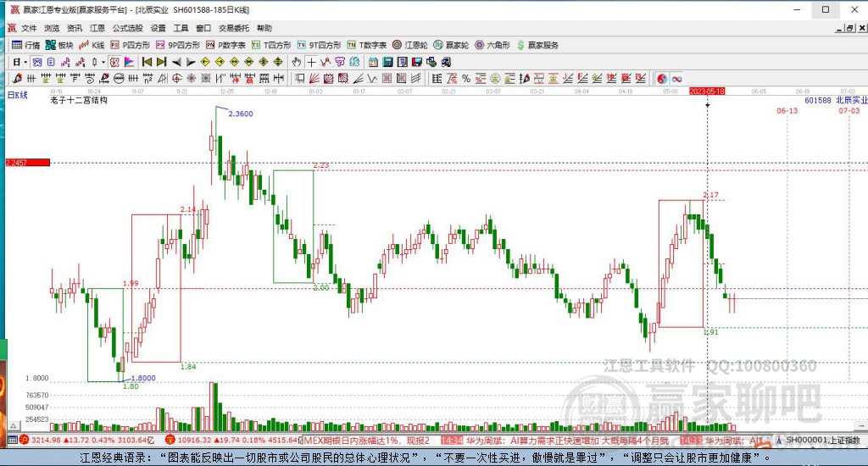Open the 板块 sector view

pyautogui.click(x=59, y=45)
